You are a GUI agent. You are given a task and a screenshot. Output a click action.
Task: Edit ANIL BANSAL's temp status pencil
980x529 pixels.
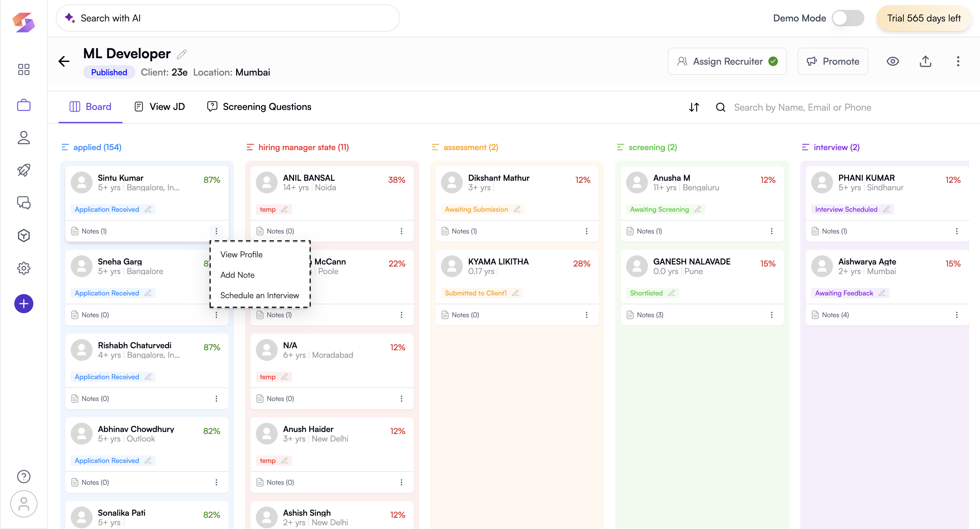pyautogui.click(x=284, y=209)
